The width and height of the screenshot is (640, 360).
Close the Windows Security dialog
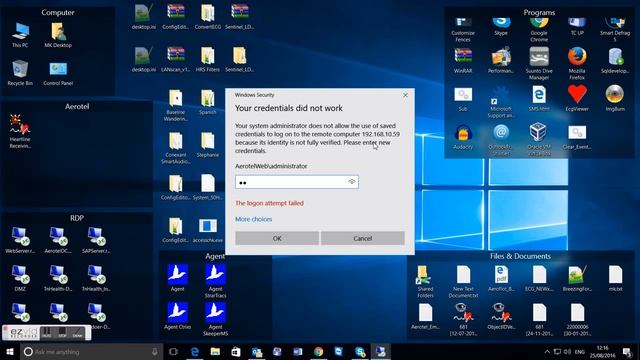[405, 95]
